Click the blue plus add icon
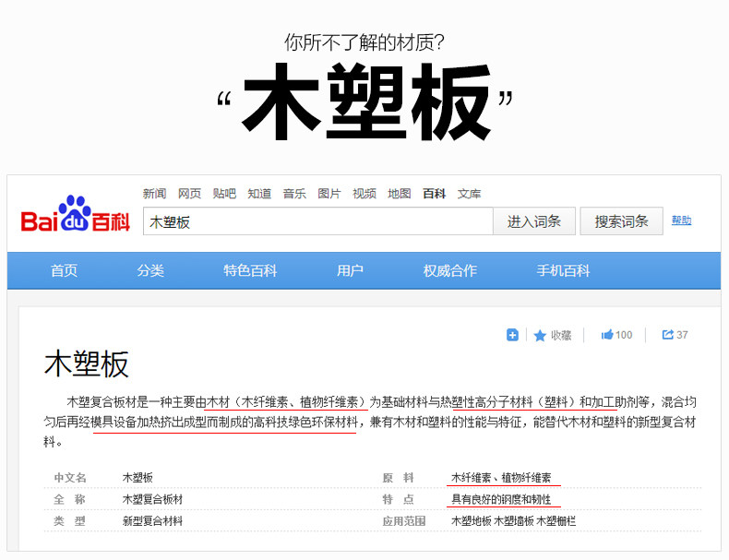Viewport: 729px width, 560px height. (512, 335)
